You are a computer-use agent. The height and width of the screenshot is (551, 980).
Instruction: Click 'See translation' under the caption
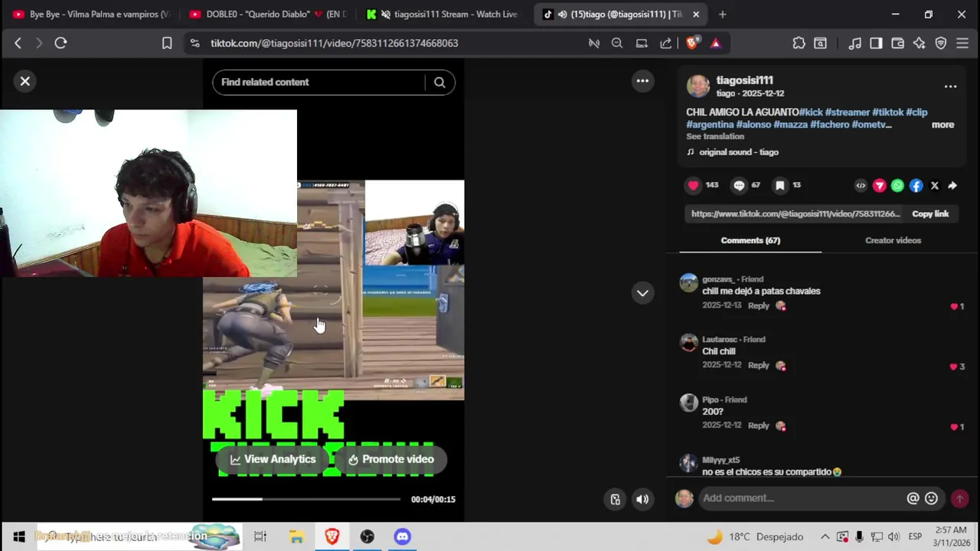pos(715,136)
